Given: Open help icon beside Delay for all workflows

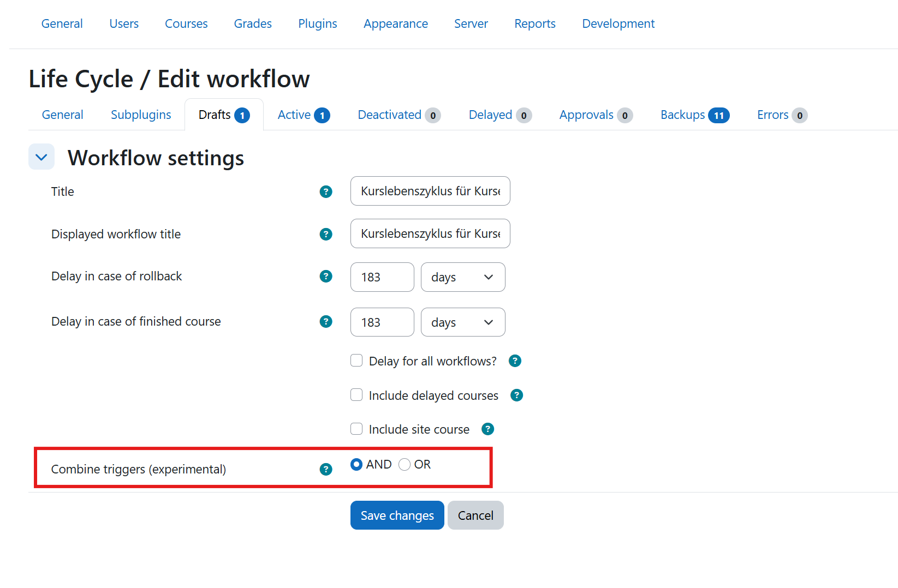Looking at the screenshot, I should coord(515,361).
